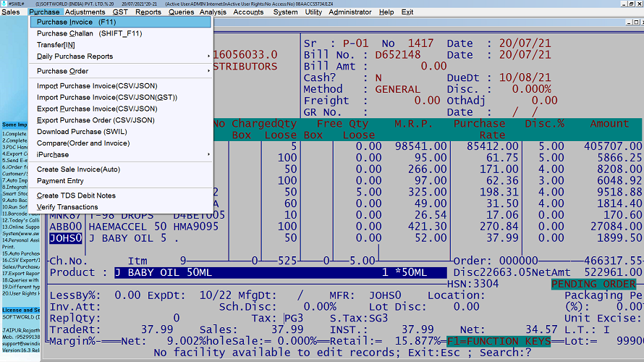Click the PENDING ORDER indicator
The height and width of the screenshot is (362, 644).
[593, 285]
